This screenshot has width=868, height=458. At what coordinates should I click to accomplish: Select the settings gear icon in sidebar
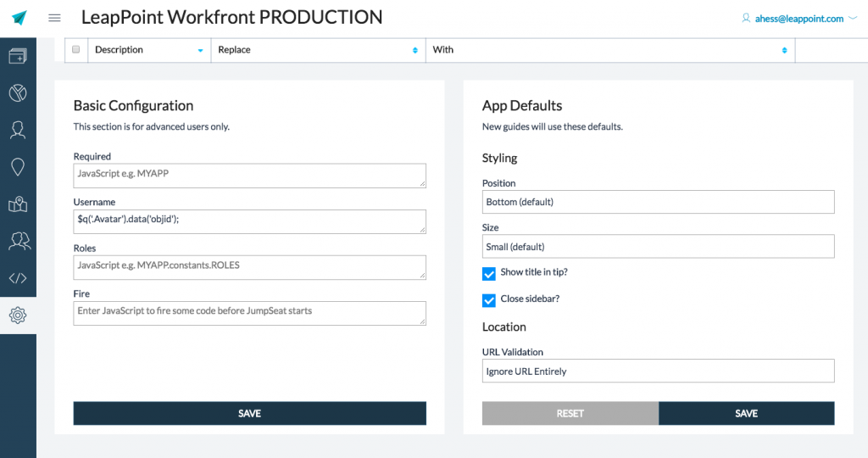tap(18, 316)
